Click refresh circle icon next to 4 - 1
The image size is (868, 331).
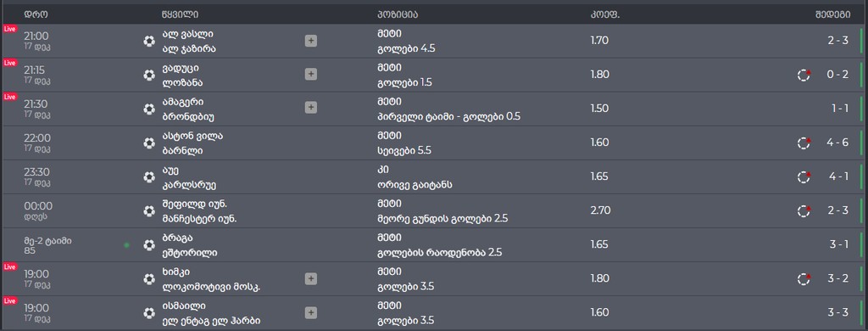804,177
